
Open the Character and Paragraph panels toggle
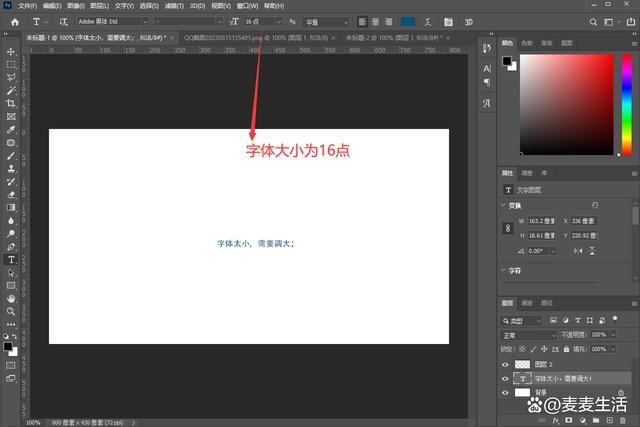click(448, 22)
